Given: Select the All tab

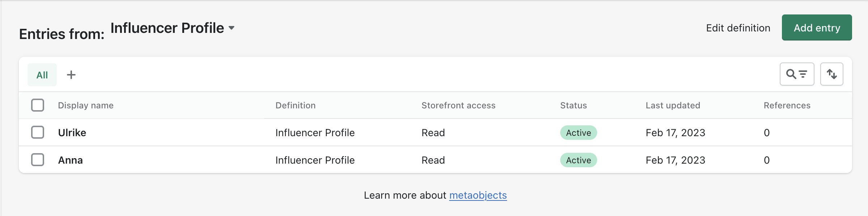Looking at the screenshot, I should pyautogui.click(x=42, y=75).
